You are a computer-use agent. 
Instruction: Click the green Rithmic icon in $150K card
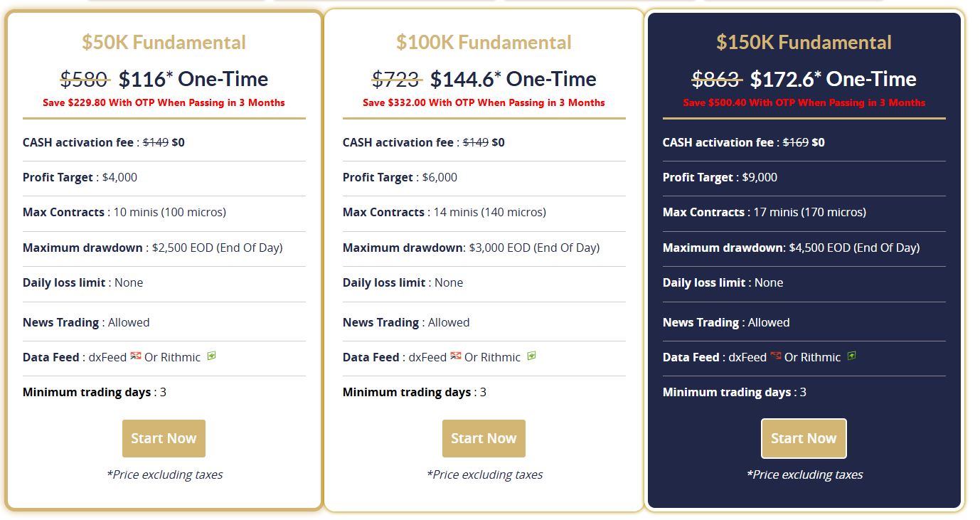tap(851, 356)
